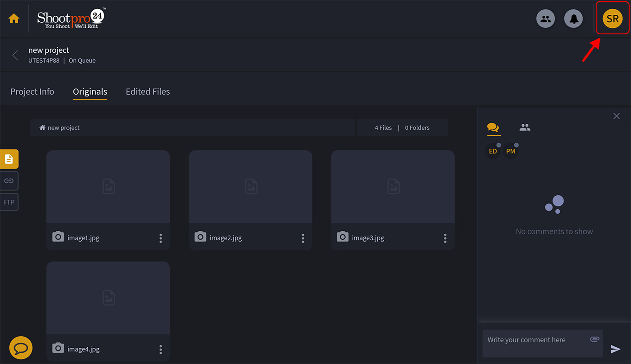Open the SR user profile avatar
The width and height of the screenshot is (631, 364).
[612, 19]
